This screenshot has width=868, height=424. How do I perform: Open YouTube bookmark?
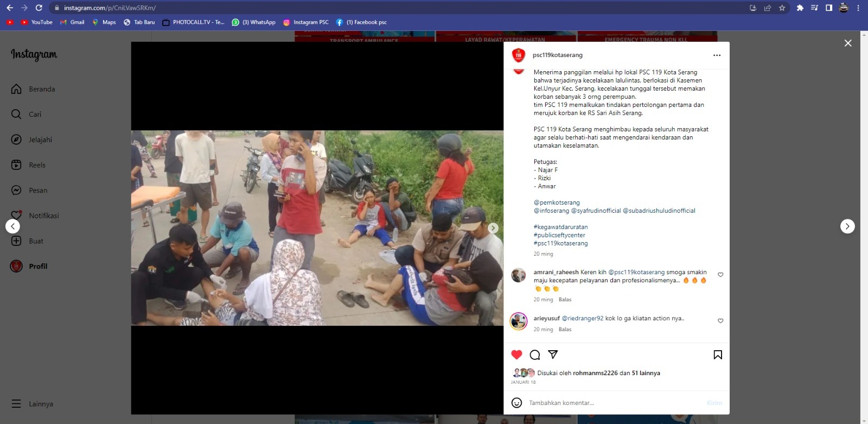click(x=36, y=22)
